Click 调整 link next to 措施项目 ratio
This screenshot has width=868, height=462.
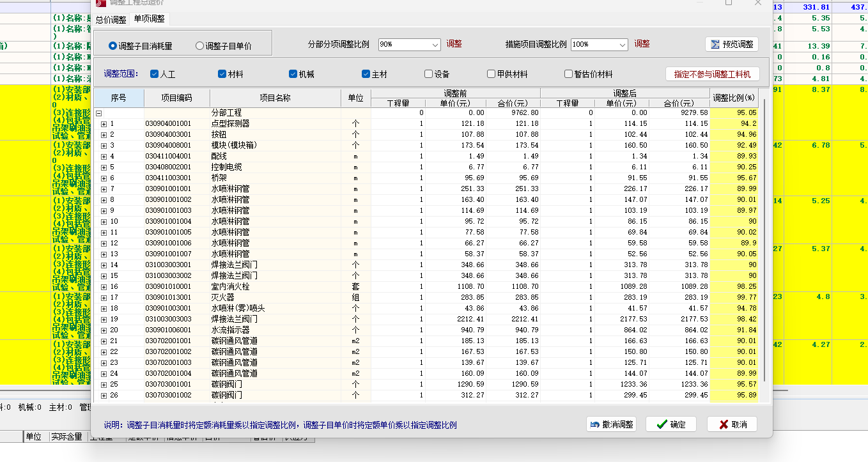(642, 44)
